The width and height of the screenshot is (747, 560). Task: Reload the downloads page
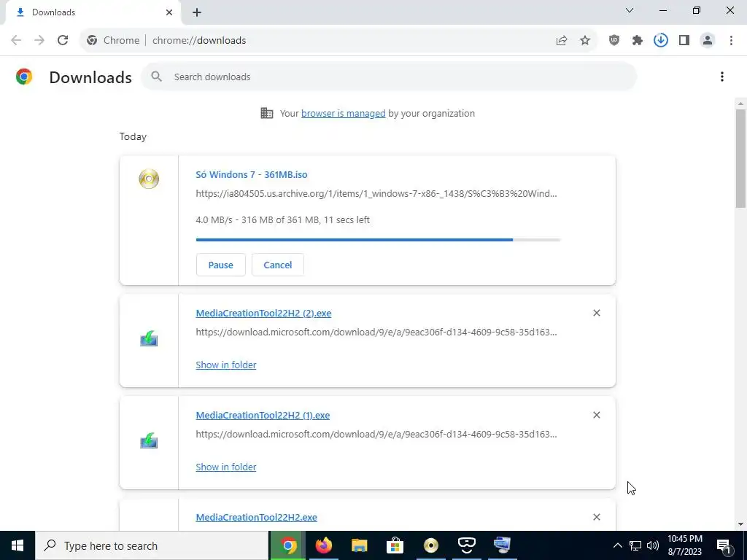[63, 41]
